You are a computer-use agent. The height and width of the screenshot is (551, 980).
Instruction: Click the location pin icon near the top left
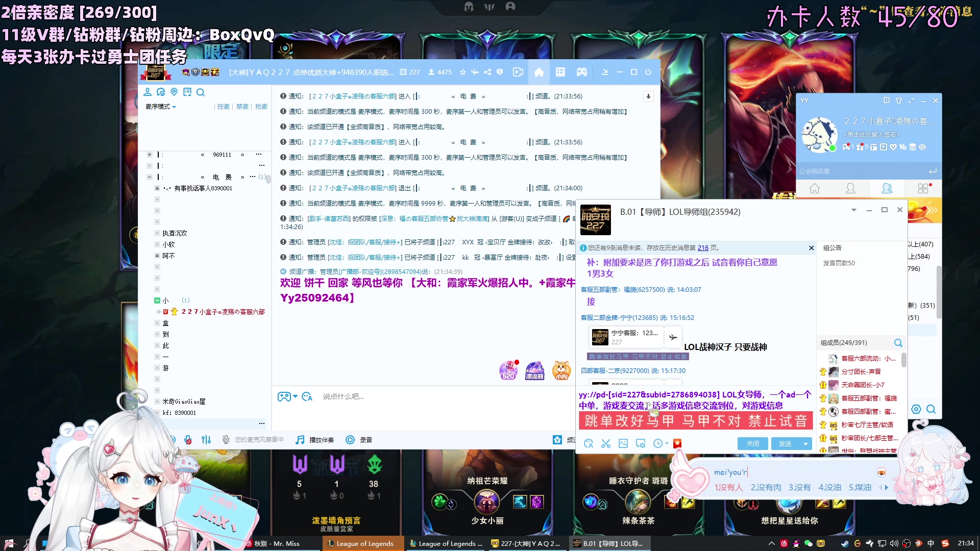(174, 92)
